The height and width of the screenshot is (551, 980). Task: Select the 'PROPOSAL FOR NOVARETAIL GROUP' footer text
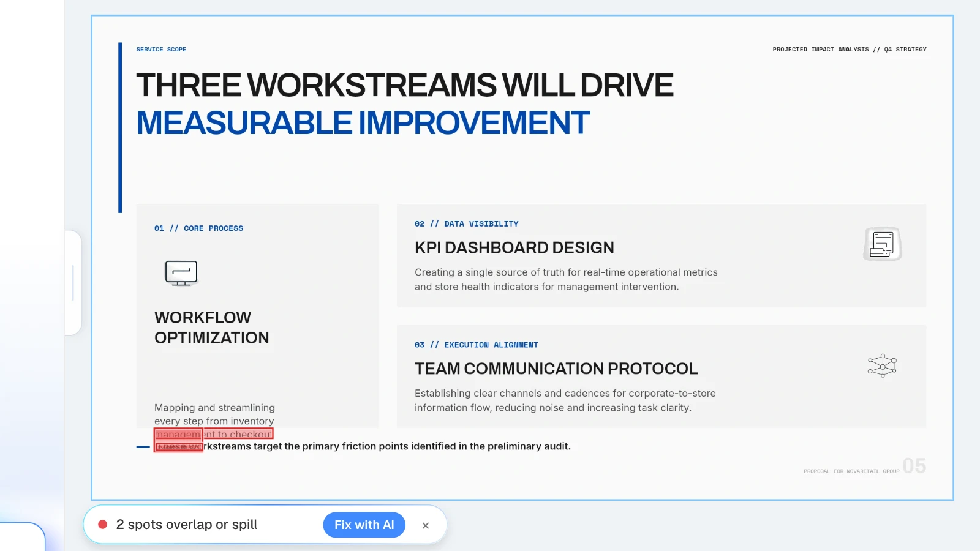coord(851,471)
